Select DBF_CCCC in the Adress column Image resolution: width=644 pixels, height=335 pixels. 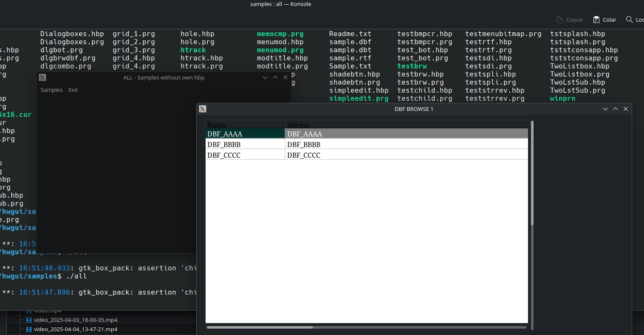(x=304, y=155)
